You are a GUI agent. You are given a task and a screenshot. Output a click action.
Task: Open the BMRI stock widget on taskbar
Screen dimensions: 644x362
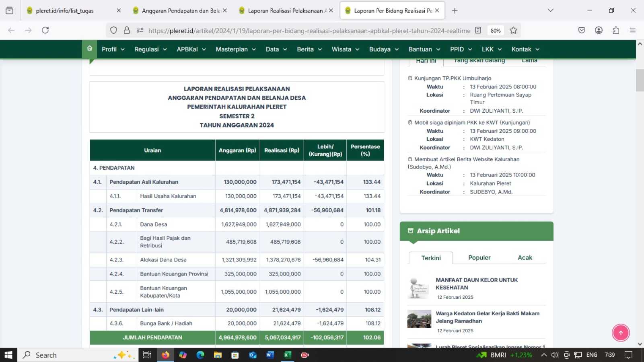[x=504, y=355]
